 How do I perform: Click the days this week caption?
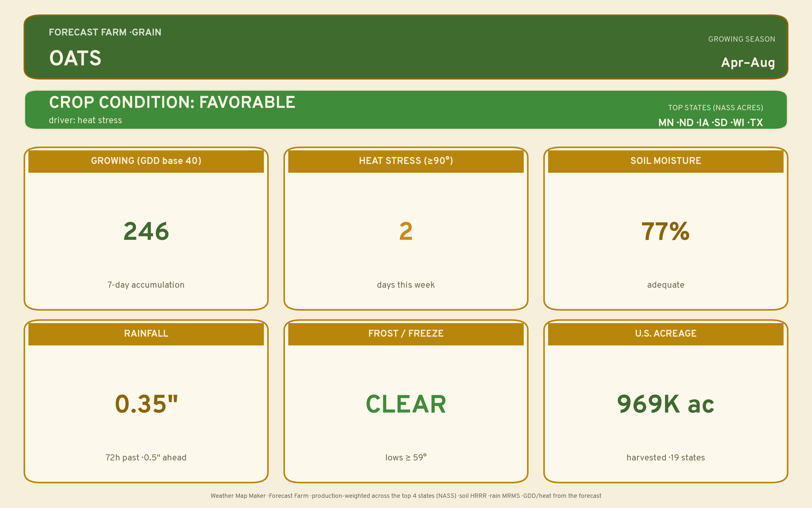pos(406,285)
